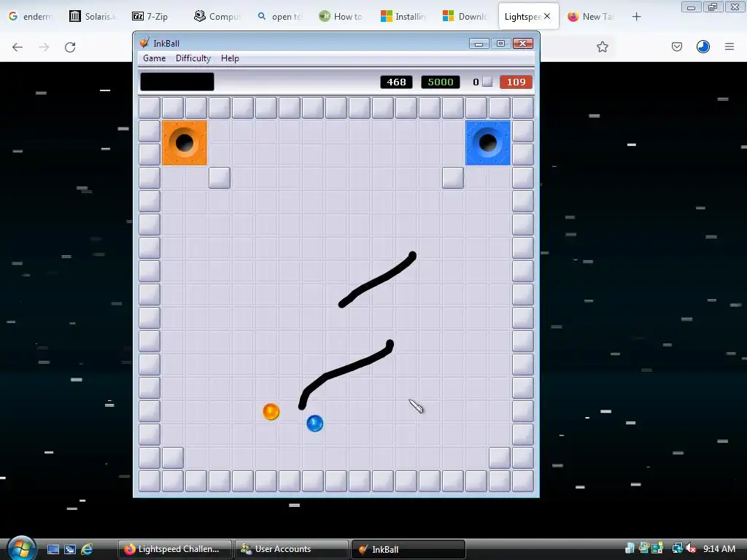Click the score counter showing 468
Image resolution: width=747 pixels, height=560 pixels.
pyautogui.click(x=396, y=82)
